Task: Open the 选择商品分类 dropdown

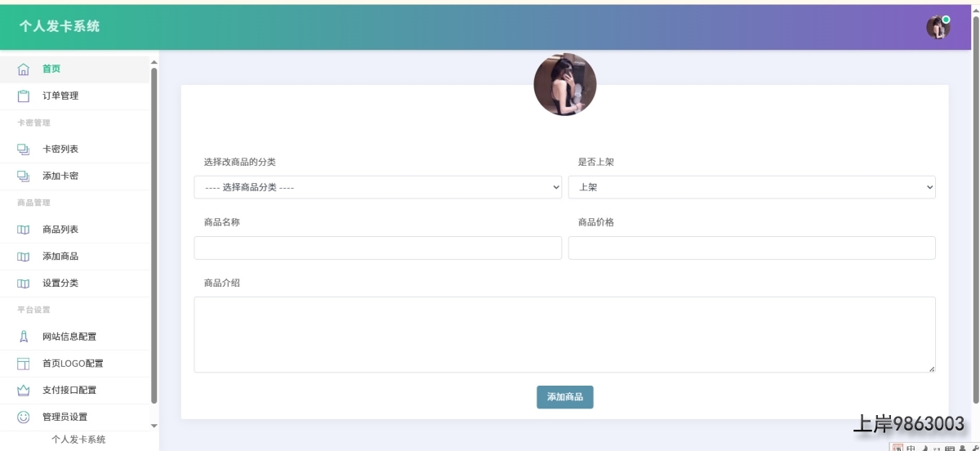Action: tap(377, 187)
